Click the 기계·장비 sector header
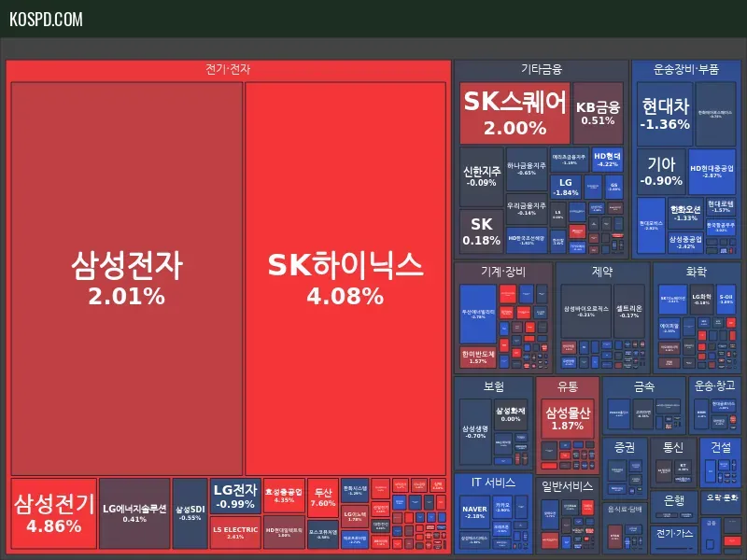This screenshot has width=747, height=560. click(x=503, y=272)
